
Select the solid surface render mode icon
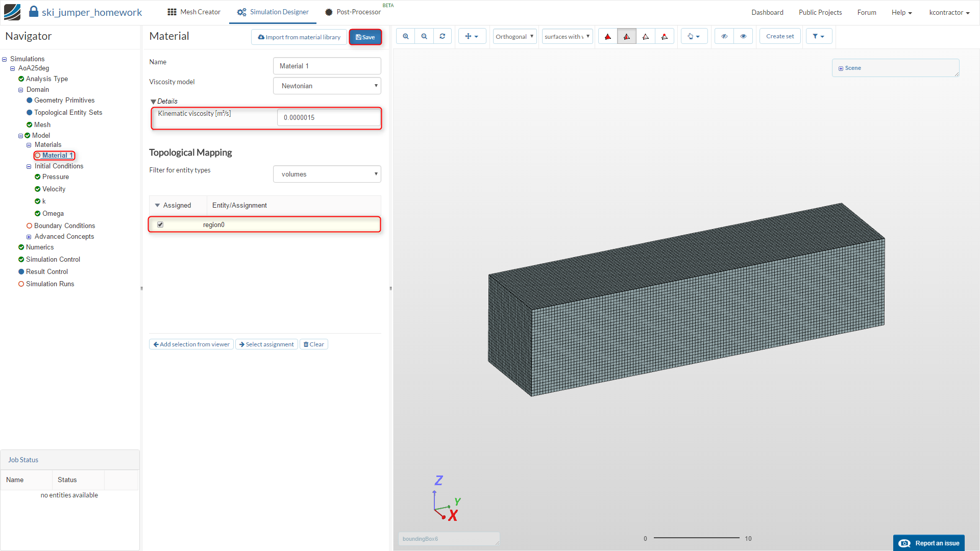[608, 36]
